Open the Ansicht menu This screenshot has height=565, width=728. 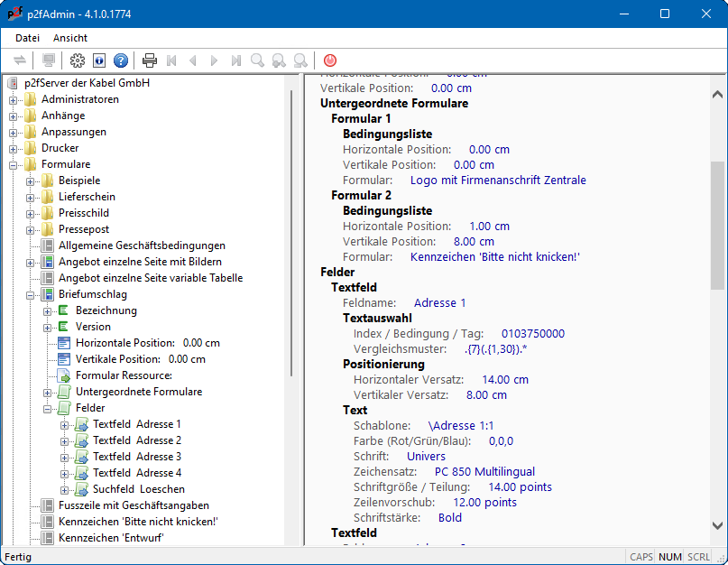point(70,38)
